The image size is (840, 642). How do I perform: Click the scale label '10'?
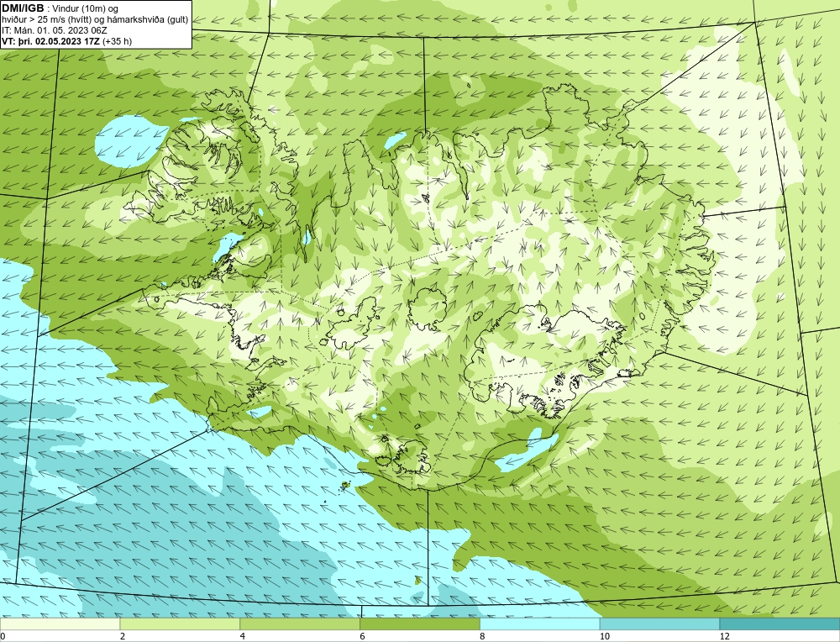click(x=605, y=636)
